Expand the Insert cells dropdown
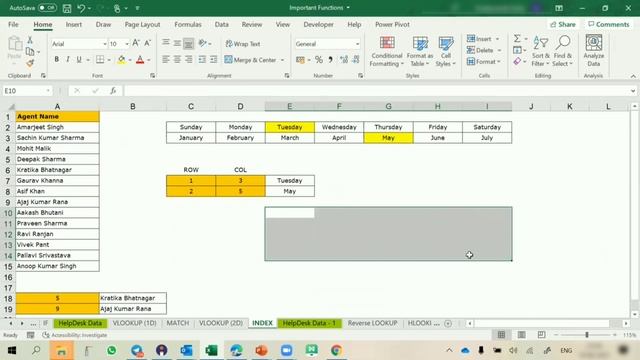Image resolution: width=640 pixels, height=360 pixels. coord(497,39)
